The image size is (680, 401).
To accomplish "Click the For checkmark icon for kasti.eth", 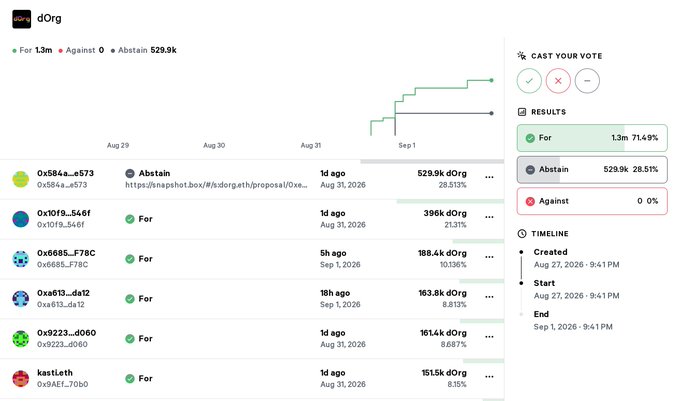I will [x=130, y=378].
